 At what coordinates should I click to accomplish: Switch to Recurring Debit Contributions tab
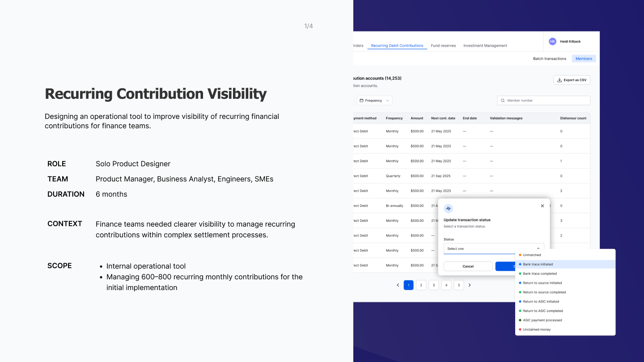(x=397, y=46)
